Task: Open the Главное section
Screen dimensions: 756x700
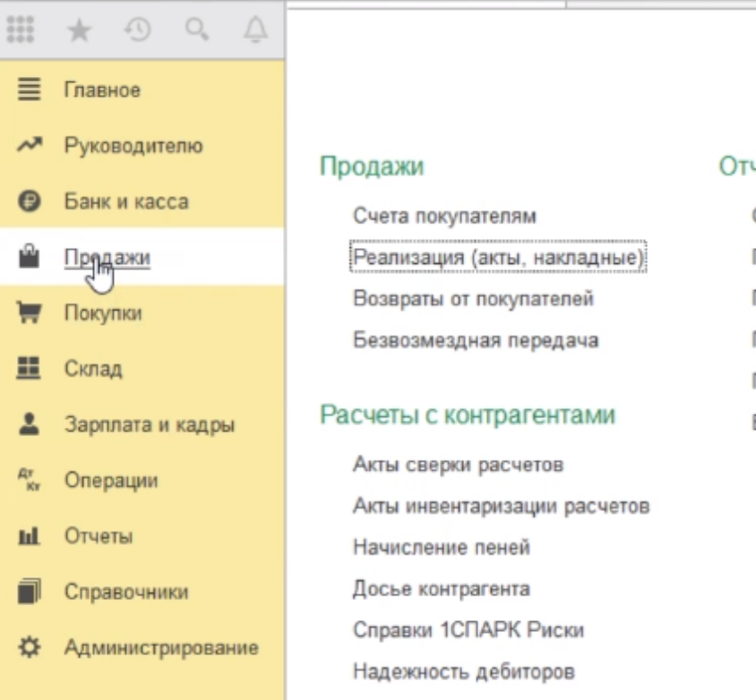Action: (102, 90)
